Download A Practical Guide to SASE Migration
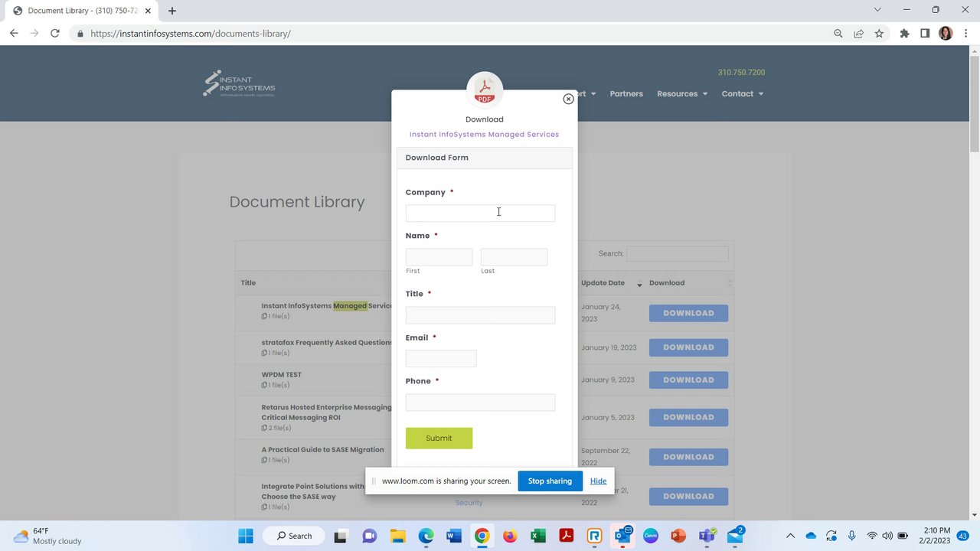The width and height of the screenshot is (980, 551). 688,457
